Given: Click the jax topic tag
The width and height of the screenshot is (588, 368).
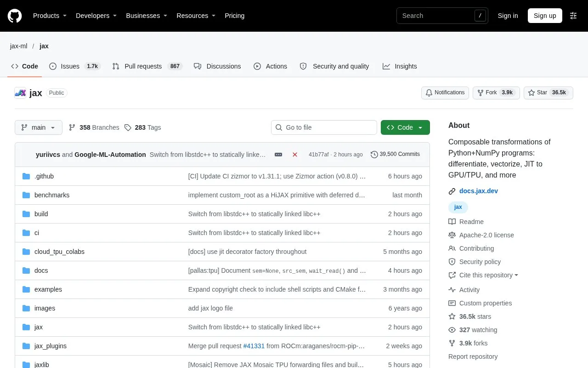Looking at the screenshot, I should click(x=458, y=207).
